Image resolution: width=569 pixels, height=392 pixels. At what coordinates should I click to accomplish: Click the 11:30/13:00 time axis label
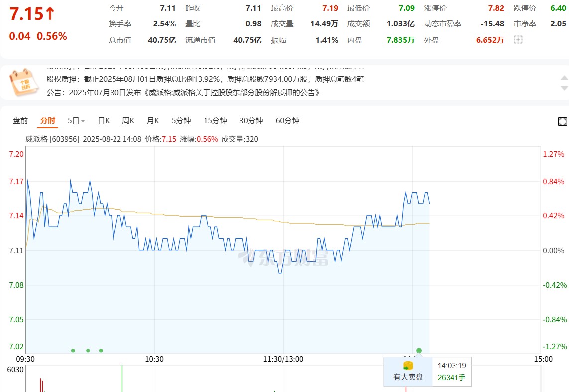pyautogui.click(x=283, y=359)
